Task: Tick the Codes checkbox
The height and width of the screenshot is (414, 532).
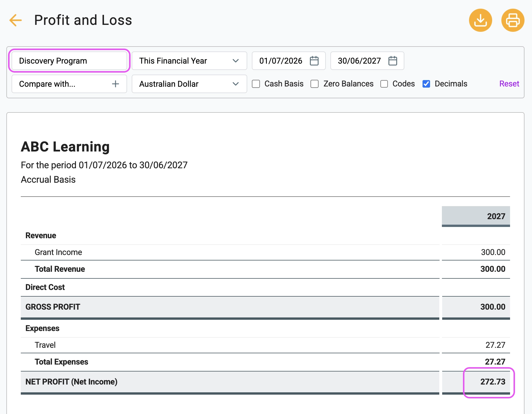Action: pyautogui.click(x=384, y=84)
